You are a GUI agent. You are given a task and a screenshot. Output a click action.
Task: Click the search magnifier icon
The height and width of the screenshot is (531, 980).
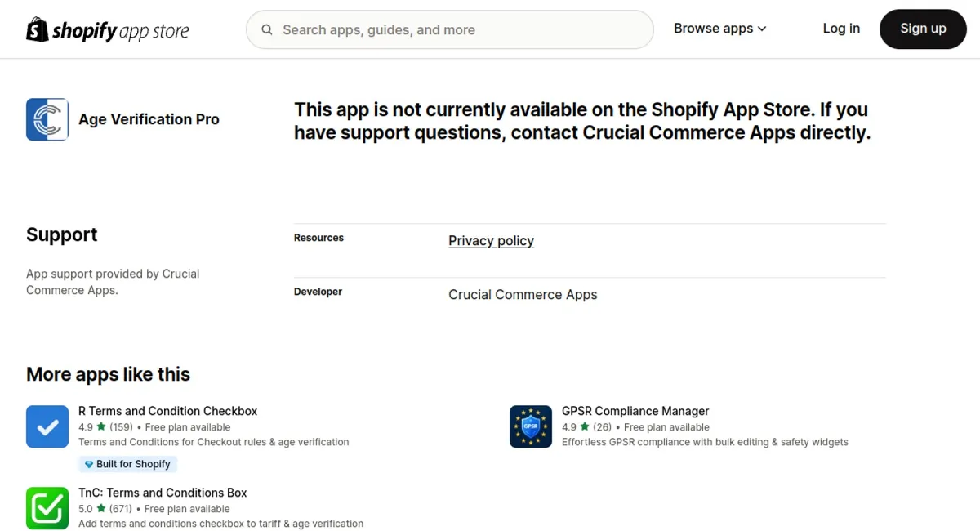[x=267, y=30]
